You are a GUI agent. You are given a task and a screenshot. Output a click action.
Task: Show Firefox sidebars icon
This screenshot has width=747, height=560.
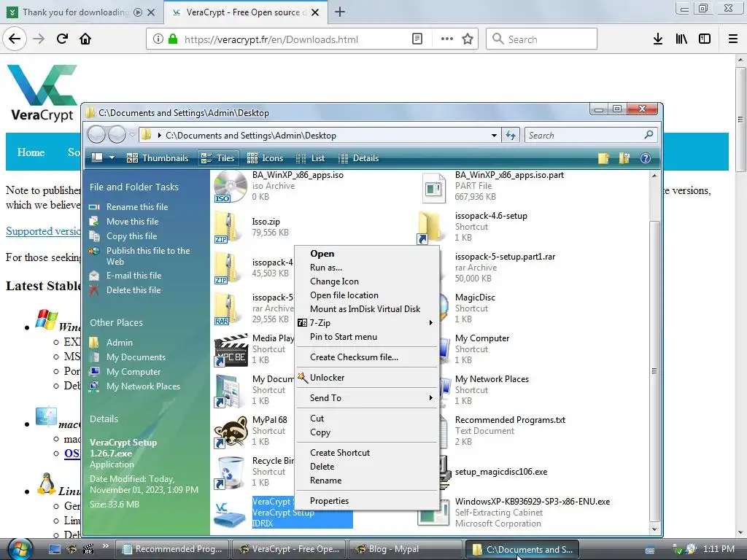[x=705, y=39]
